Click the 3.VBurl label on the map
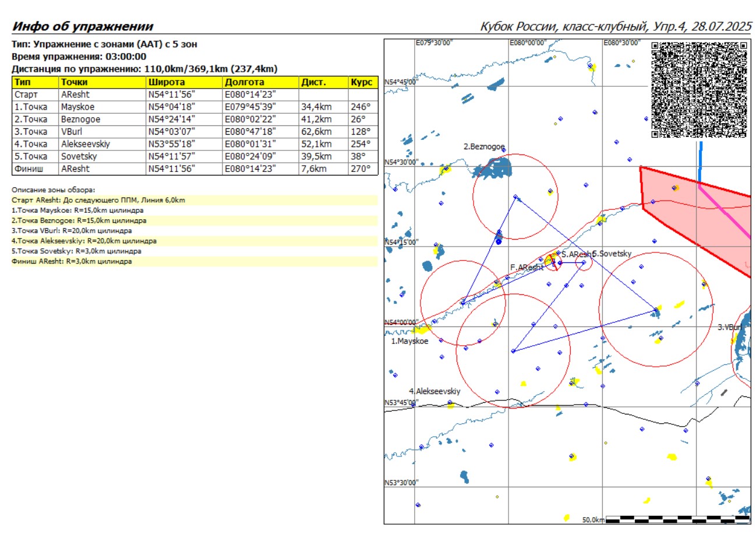 (x=730, y=328)
